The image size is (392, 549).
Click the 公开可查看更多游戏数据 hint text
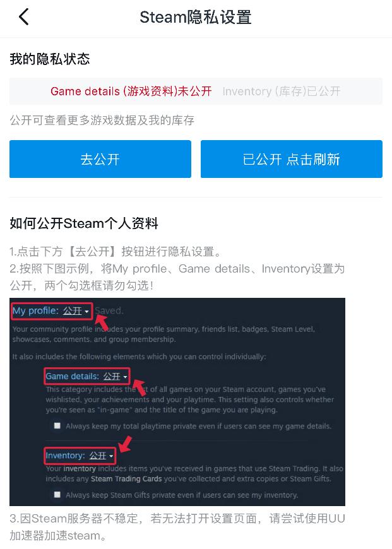pyautogui.click(x=102, y=120)
